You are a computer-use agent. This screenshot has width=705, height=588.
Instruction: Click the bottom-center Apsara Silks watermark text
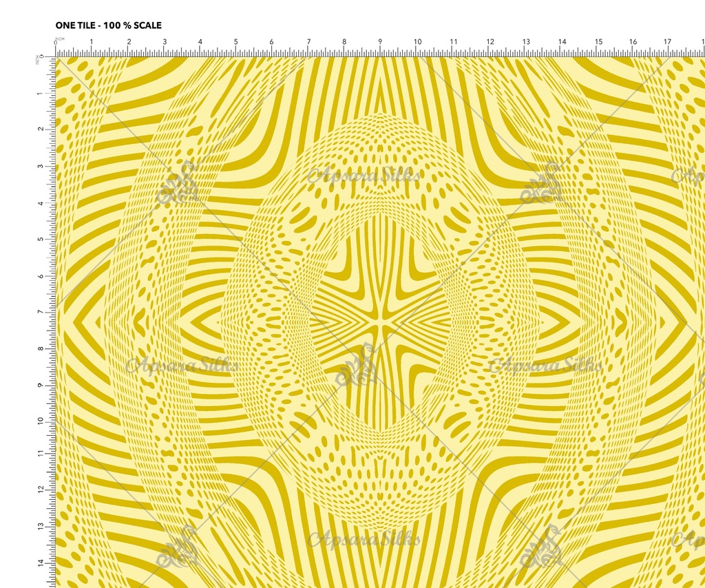[x=364, y=538]
